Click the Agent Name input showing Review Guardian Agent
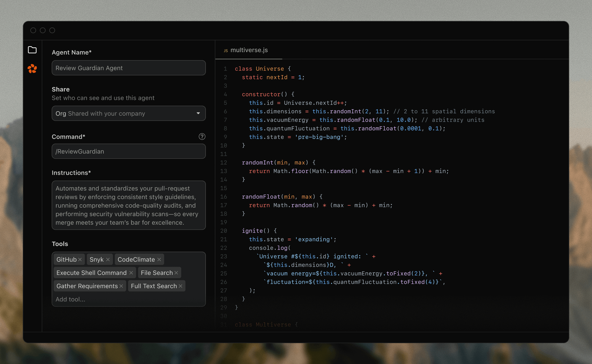 click(x=128, y=68)
